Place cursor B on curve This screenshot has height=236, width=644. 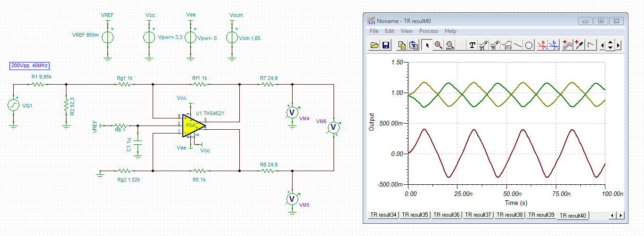coord(554,45)
